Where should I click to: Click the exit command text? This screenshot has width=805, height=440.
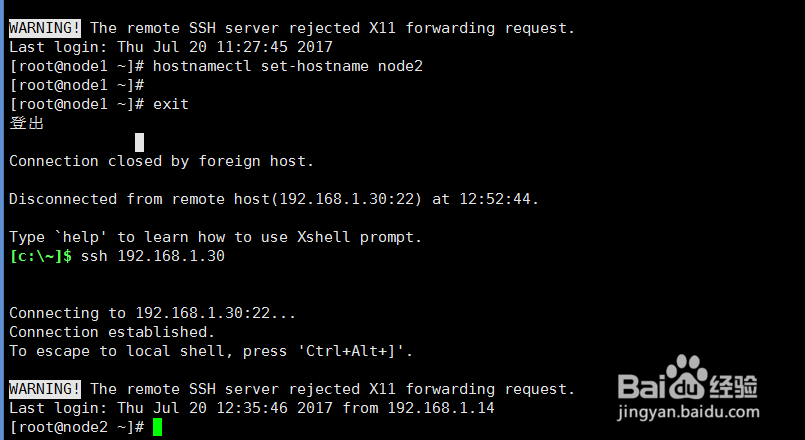click(171, 104)
